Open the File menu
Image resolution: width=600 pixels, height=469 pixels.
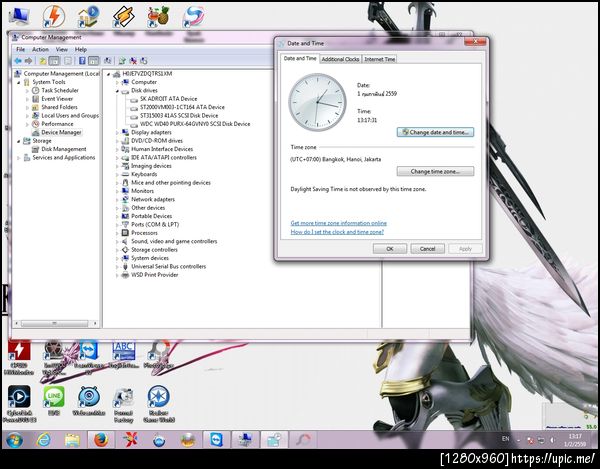point(20,49)
